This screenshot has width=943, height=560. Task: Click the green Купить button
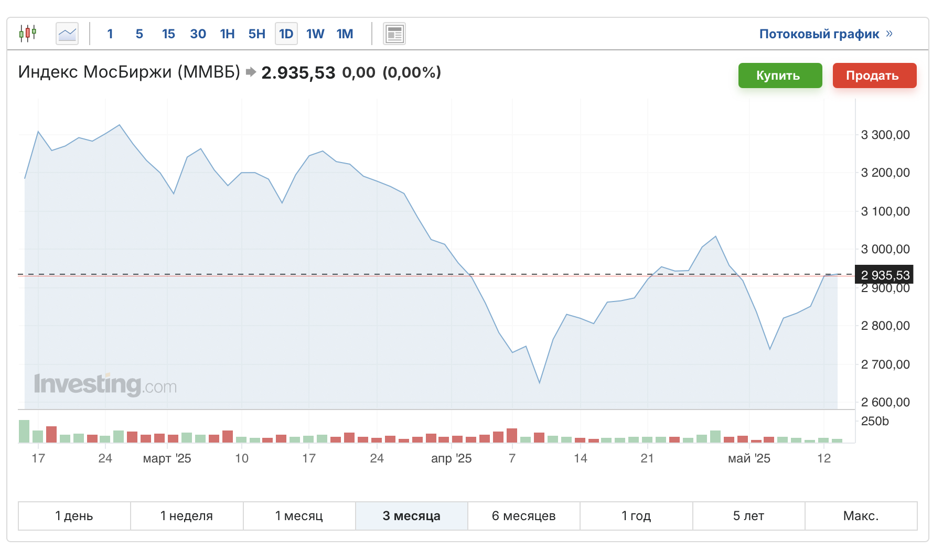(x=780, y=76)
